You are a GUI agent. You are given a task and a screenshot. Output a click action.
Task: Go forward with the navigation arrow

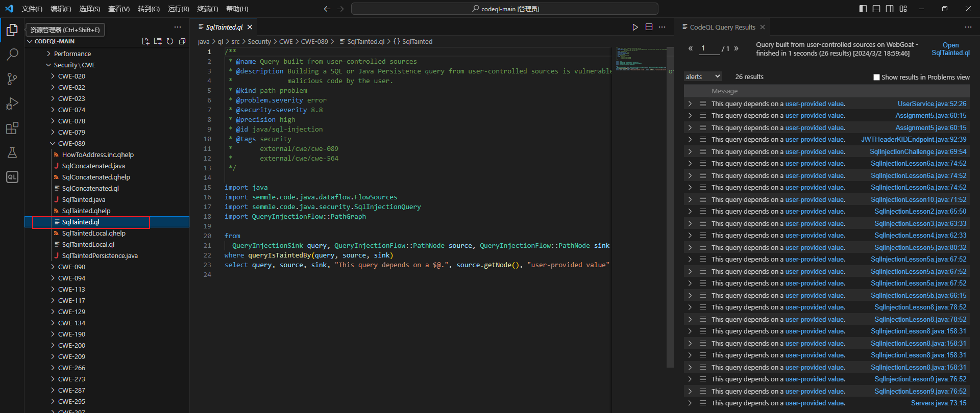(x=340, y=9)
